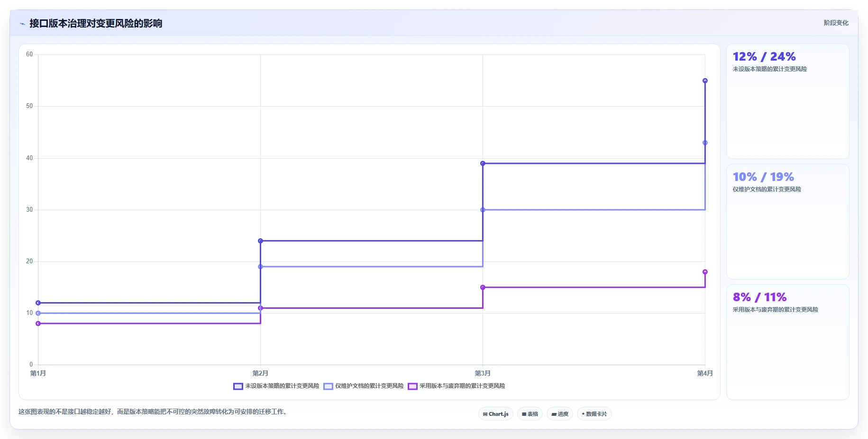
Task: Click the dark blue point at 12 in 第1月
Action: [x=38, y=303]
